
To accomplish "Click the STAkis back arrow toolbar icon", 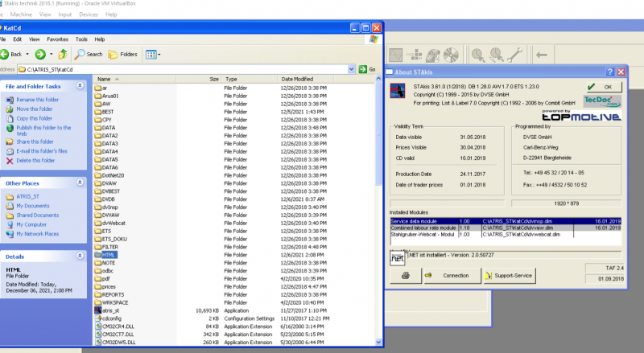I will coord(542,55).
